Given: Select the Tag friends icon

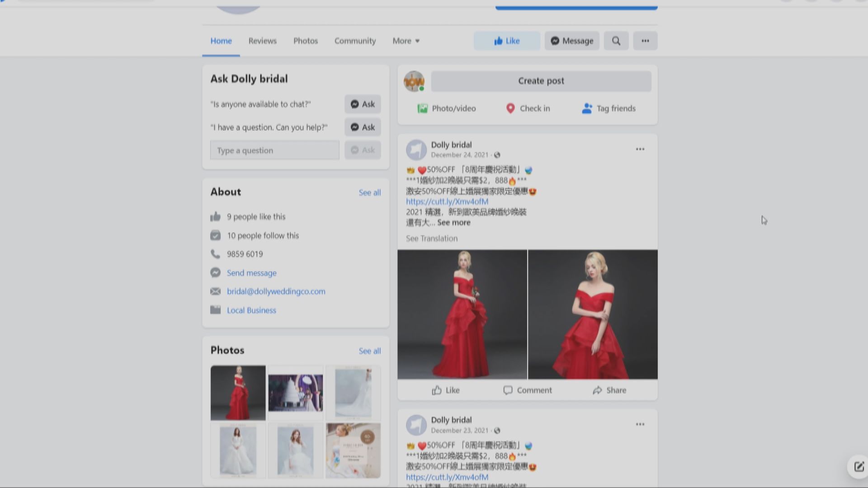Looking at the screenshot, I should point(586,108).
